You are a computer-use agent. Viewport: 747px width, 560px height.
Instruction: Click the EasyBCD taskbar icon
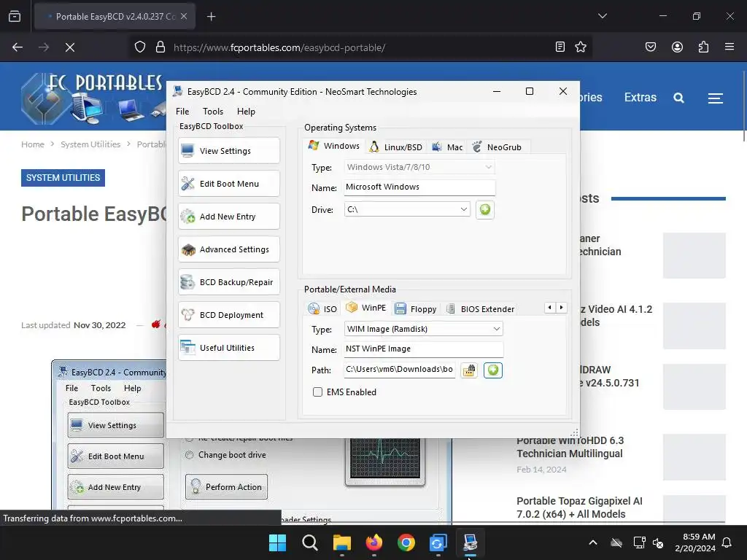tap(471, 542)
